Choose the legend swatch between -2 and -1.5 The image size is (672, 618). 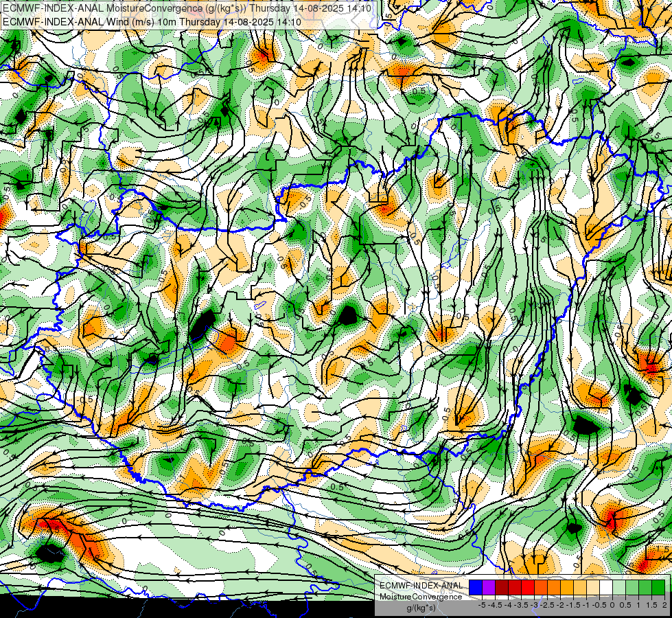(567, 587)
